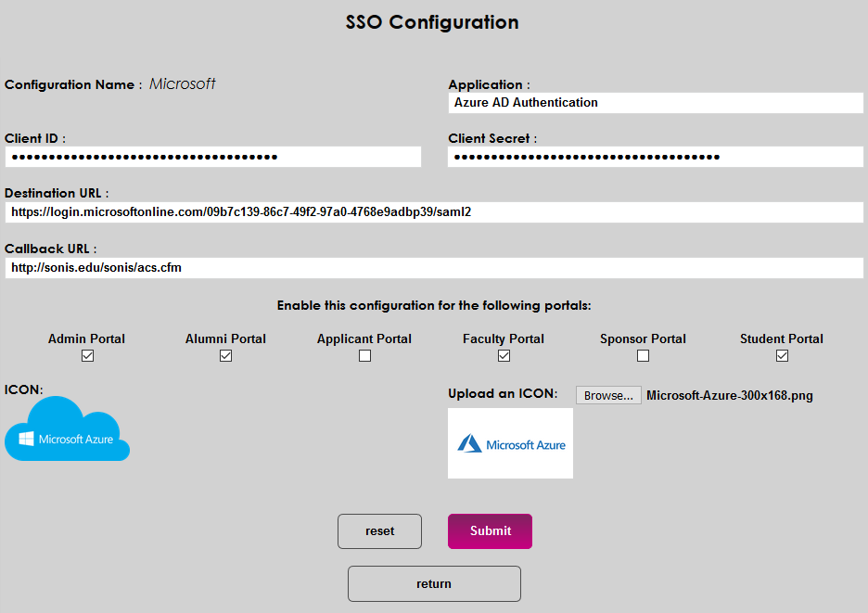Screen dimensions: 868x613
Task: Click into the Destination URL field
Action: coord(434,212)
